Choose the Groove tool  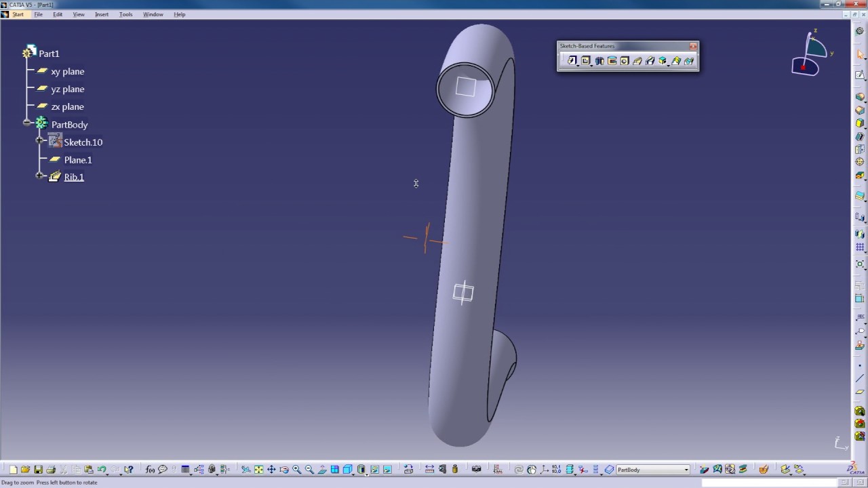click(x=612, y=61)
